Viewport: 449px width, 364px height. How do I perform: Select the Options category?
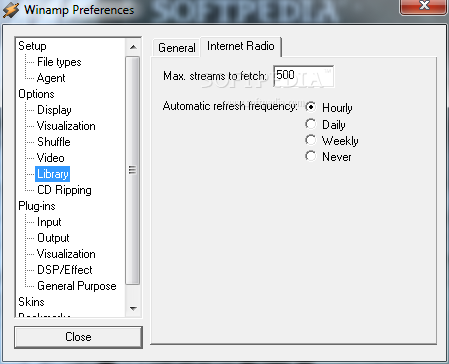(36, 94)
